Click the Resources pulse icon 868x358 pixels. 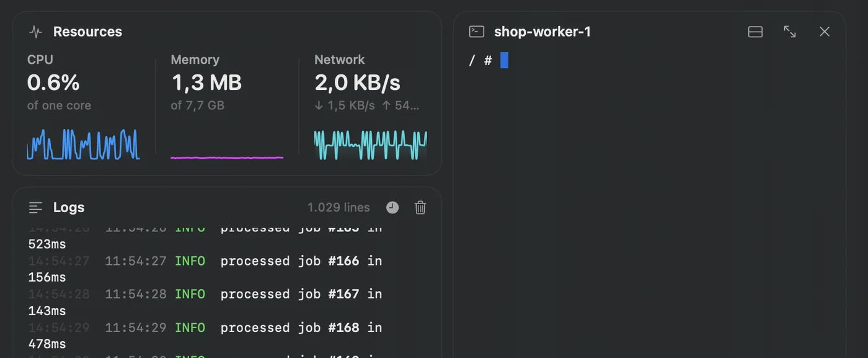coord(35,32)
